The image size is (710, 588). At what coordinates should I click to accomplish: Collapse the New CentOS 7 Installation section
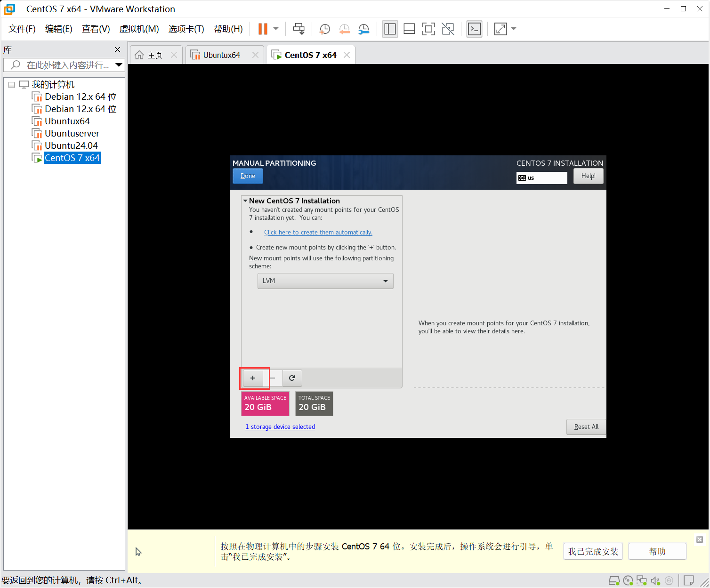(x=245, y=201)
